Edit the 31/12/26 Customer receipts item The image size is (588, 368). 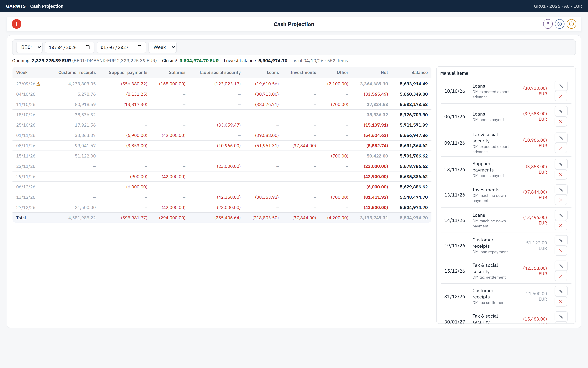tap(561, 291)
